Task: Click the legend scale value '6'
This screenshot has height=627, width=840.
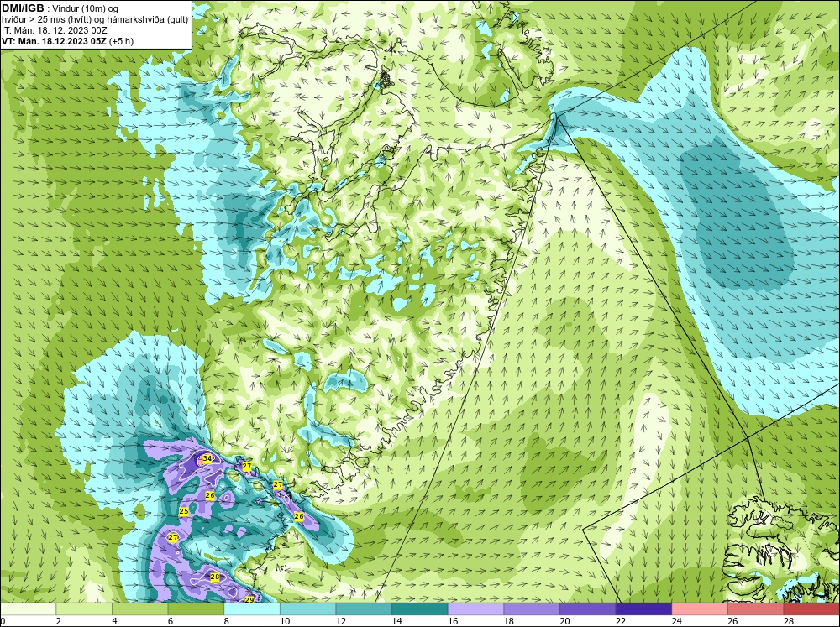Action: pyautogui.click(x=171, y=621)
